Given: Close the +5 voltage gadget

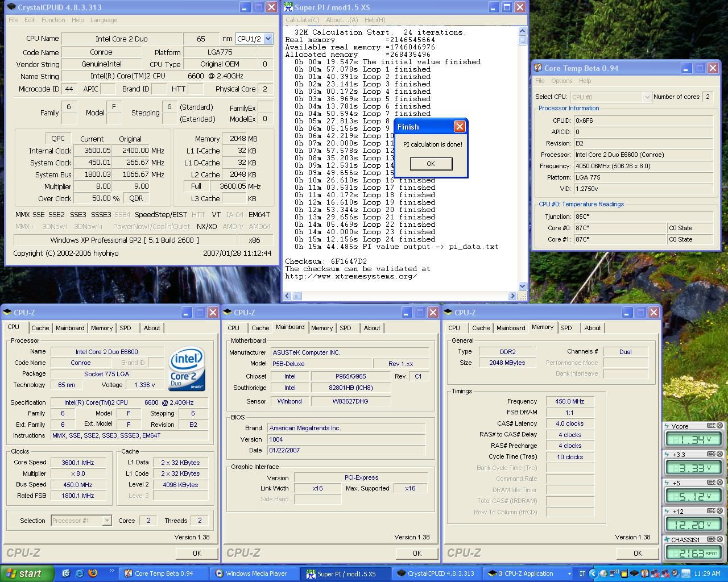Looking at the screenshot, I should tap(719, 483).
